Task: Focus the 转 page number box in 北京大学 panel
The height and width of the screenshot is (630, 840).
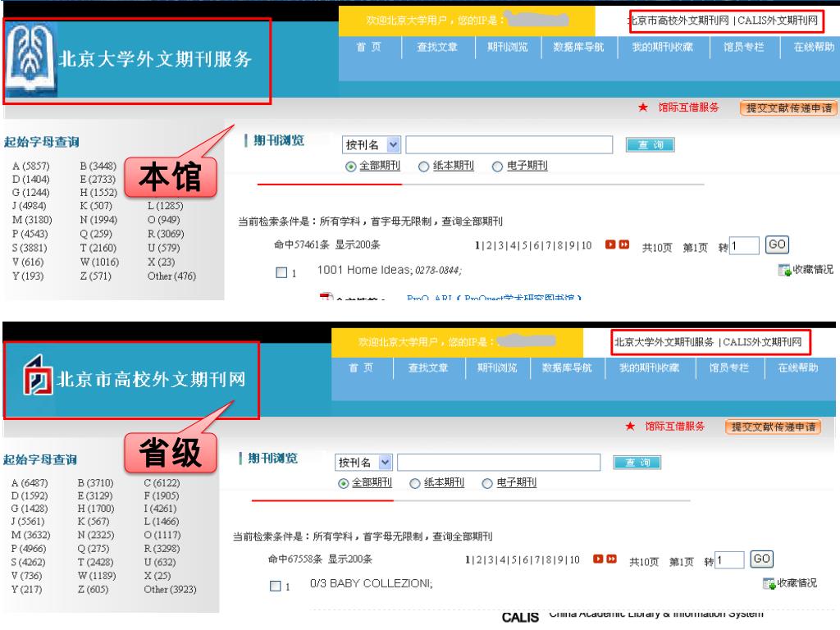Action: pos(745,246)
